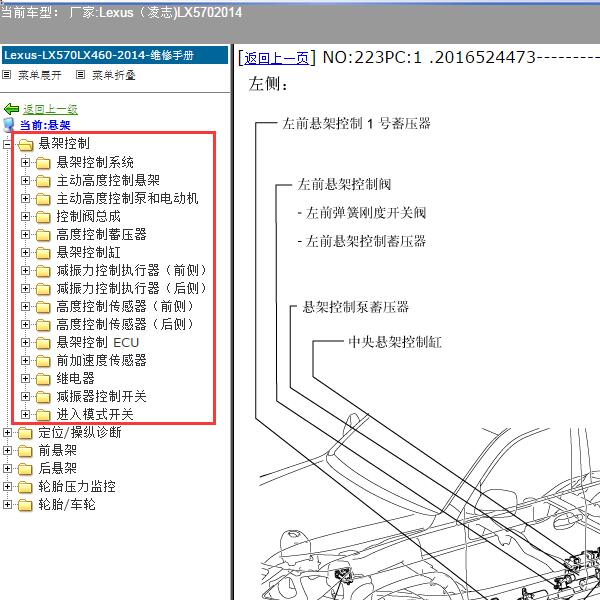Screen dimensions: 600x600
Task: Select the 悬架控制 tree label
Action: click(x=64, y=143)
